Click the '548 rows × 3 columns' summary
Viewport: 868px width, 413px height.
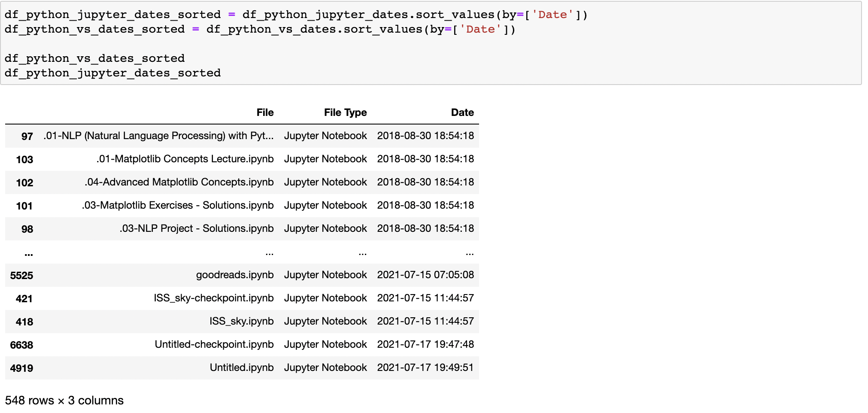tap(64, 401)
